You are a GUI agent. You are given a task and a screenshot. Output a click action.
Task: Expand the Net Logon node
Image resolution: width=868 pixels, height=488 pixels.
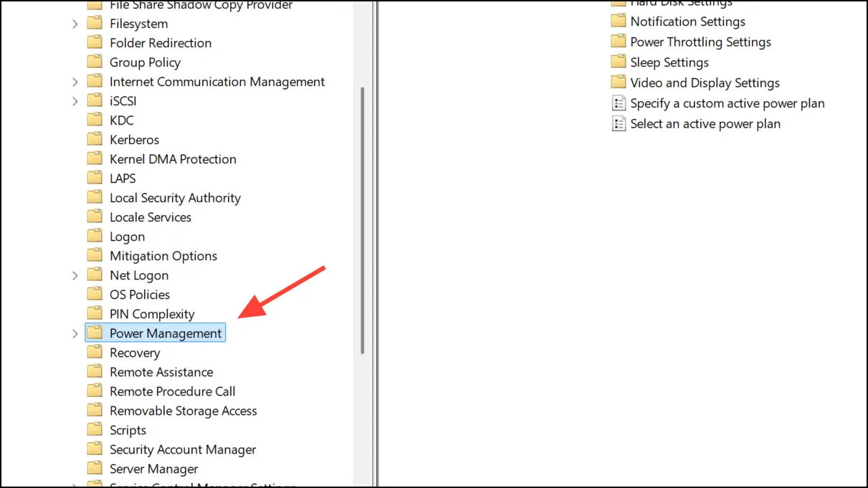coord(75,275)
